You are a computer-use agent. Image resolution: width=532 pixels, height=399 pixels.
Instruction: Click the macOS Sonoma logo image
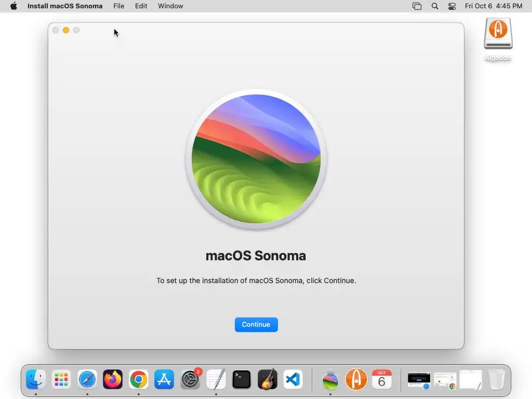click(256, 159)
